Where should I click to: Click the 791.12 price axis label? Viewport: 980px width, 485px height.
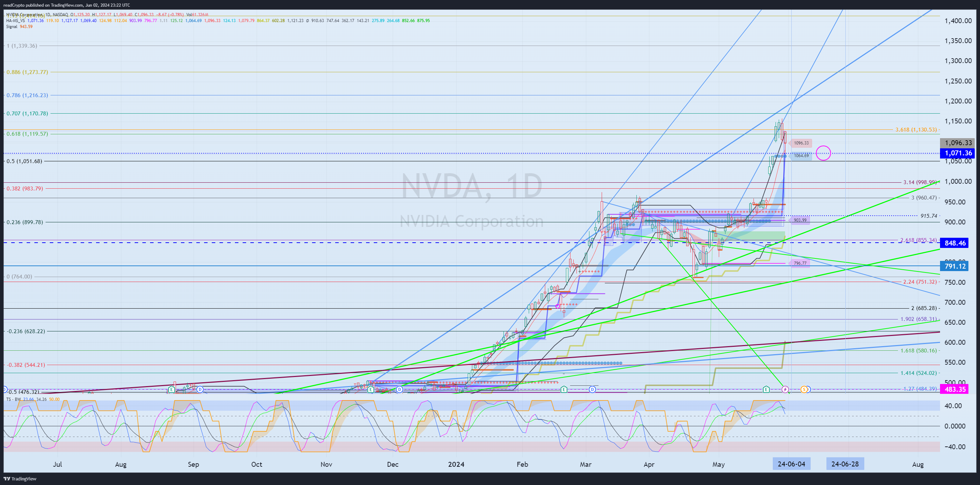[954, 266]
